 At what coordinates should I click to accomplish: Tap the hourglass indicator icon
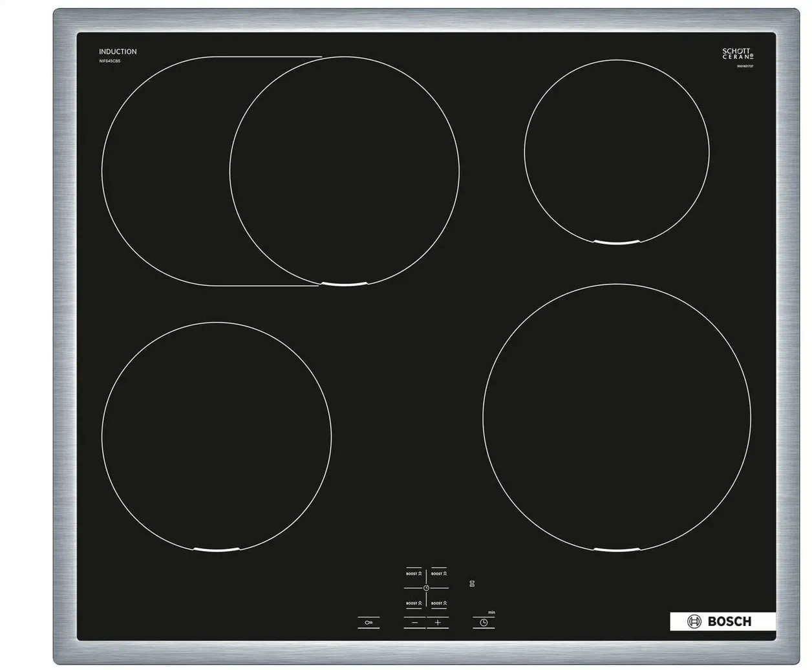click(473, 584)
